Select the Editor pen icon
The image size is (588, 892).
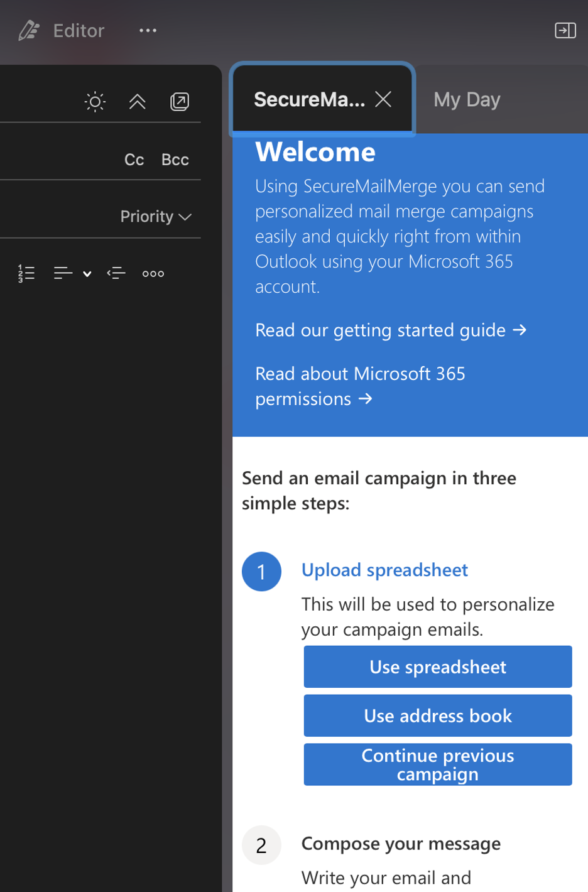point(29,30)
